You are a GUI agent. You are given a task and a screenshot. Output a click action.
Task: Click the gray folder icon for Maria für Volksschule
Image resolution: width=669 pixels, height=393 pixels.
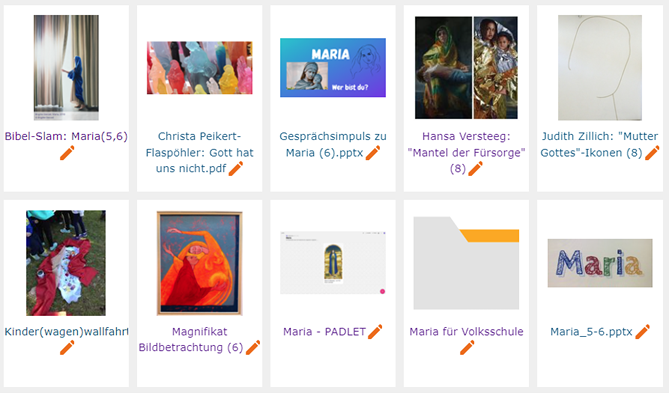[466, 263]
